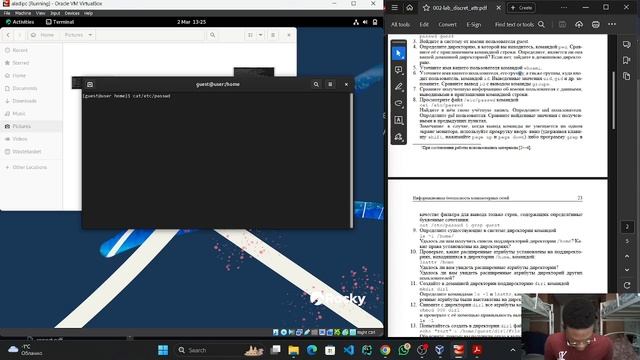Open the E-Sign menu in Acrobat
This screenshot has height=360, width=640.
[473, 24]
